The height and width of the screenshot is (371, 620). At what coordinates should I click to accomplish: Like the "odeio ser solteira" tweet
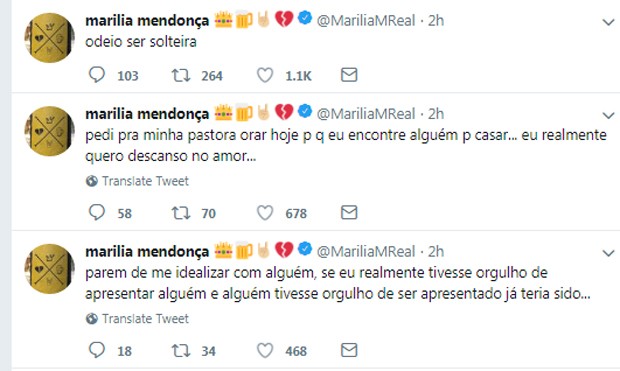(x=265, y=75)
